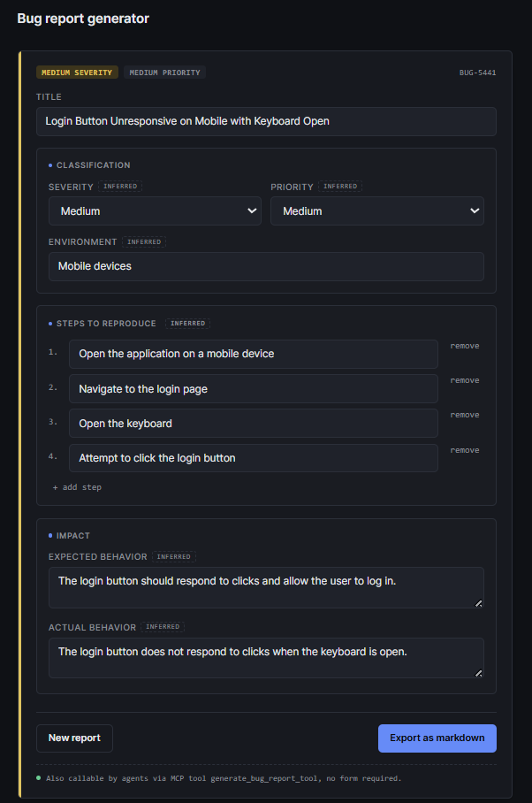Click the INFERRED tag beside Steps to Reproduce
The height and width of the screenshot is (803, 532).
187,323
